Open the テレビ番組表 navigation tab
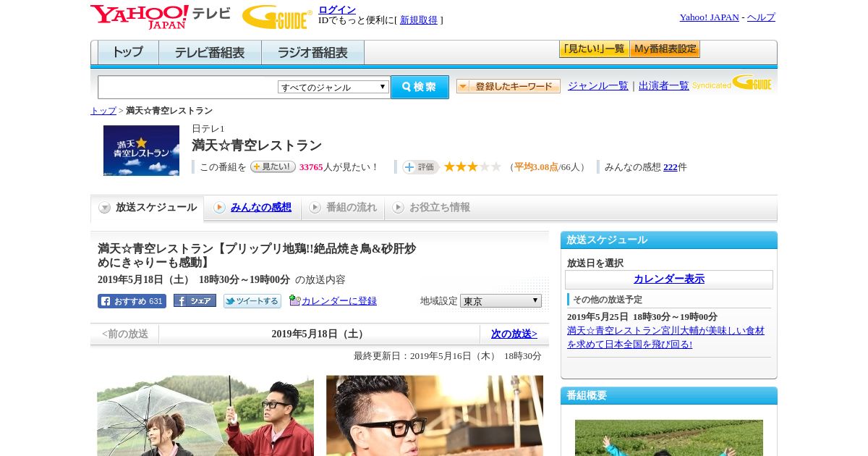 tap(210, 53)
